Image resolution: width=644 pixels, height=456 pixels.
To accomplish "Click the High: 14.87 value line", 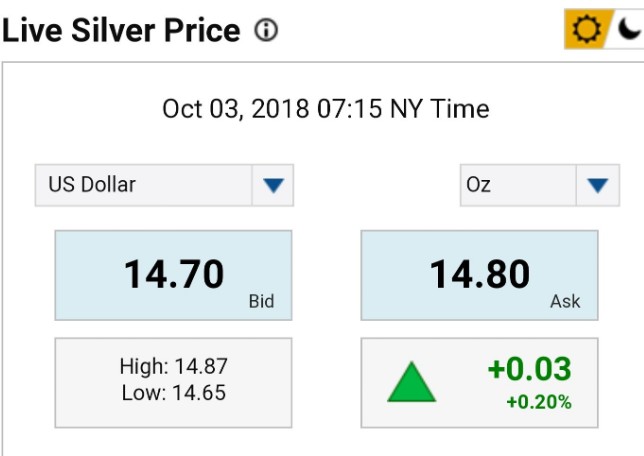I will coord(173,367).
